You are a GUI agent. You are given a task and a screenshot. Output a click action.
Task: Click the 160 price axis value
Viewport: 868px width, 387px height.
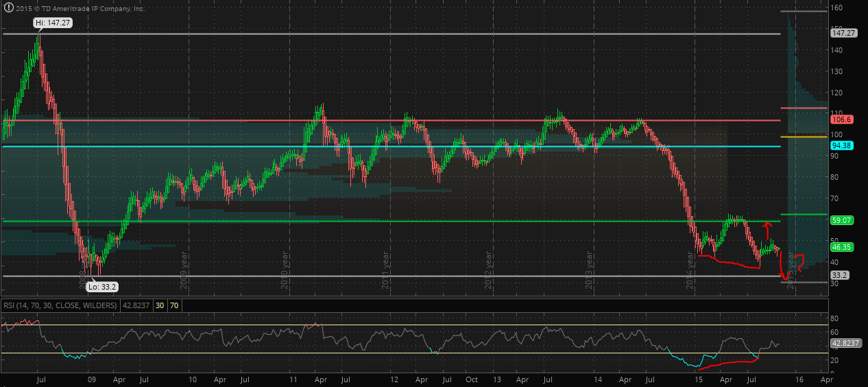tap(836, 8)
